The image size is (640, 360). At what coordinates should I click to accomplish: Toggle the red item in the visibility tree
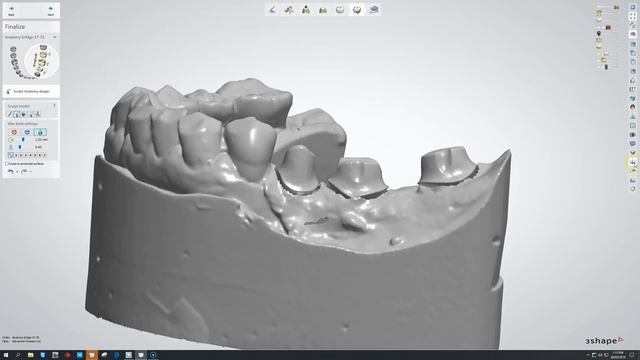pyautogui.click(x=608, y=27)
